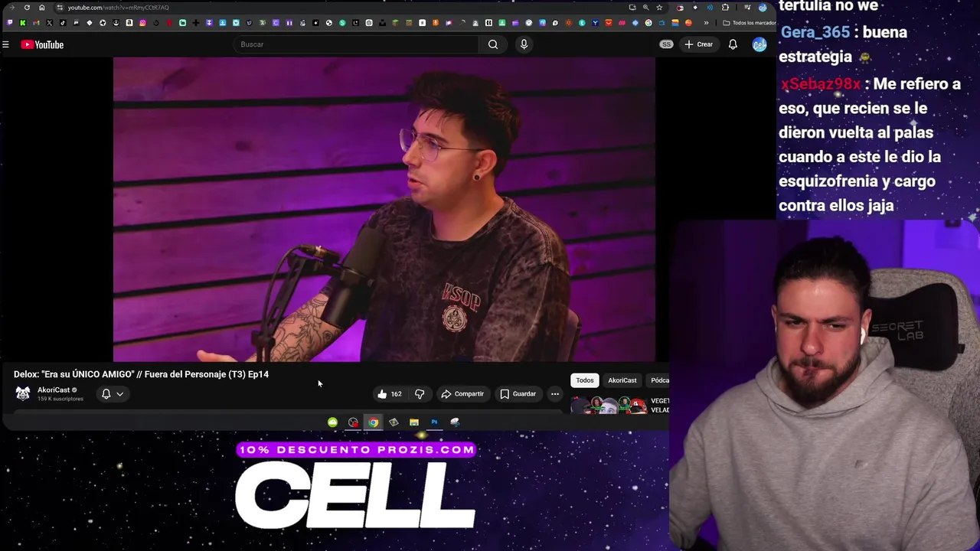This screenshot has height=551, width=980.
Task: Reload the page in Chrome
Action: pos(27,8)
